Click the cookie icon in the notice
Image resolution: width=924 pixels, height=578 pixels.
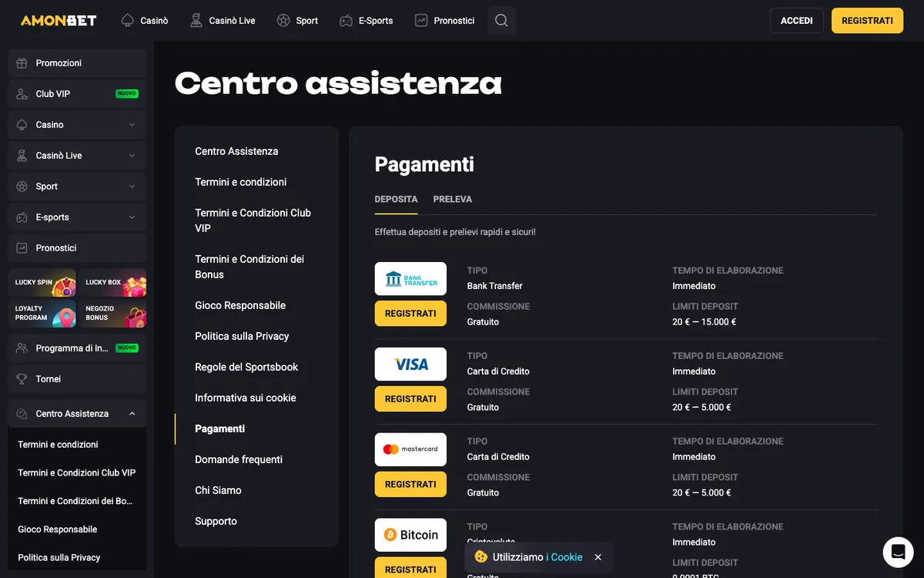481,556
